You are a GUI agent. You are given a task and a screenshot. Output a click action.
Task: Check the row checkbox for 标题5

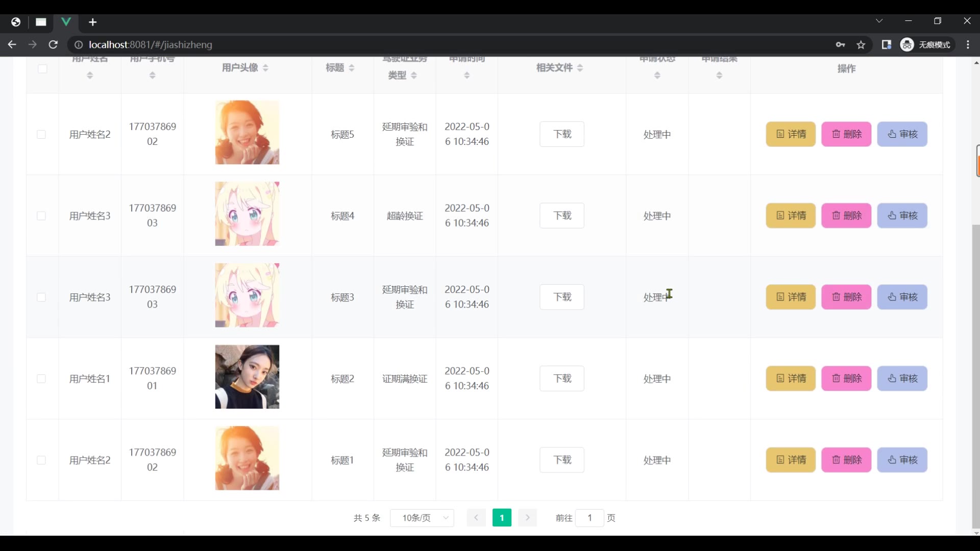41,134
